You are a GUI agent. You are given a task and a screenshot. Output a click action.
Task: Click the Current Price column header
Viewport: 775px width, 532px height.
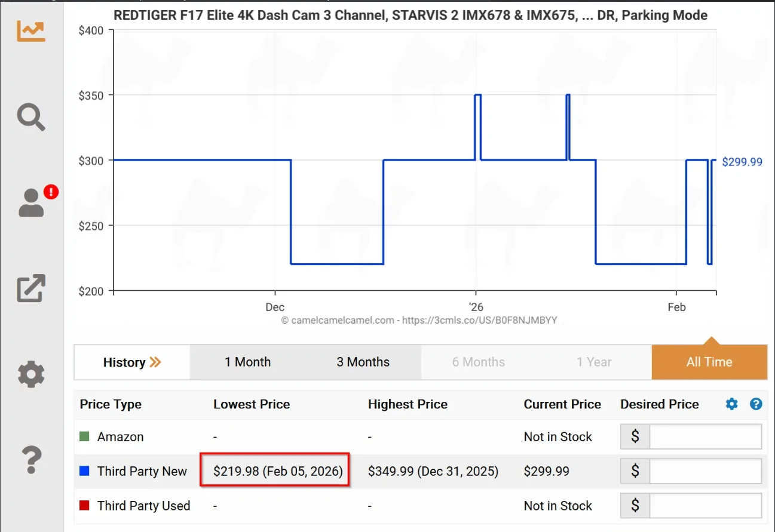[562, 404]
